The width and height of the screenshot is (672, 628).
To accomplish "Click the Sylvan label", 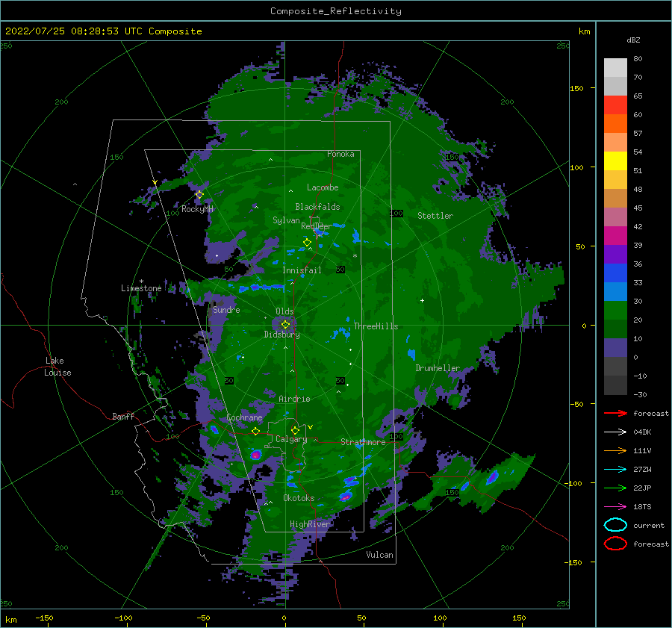I will pyautogui.click(x=286, y=220).
